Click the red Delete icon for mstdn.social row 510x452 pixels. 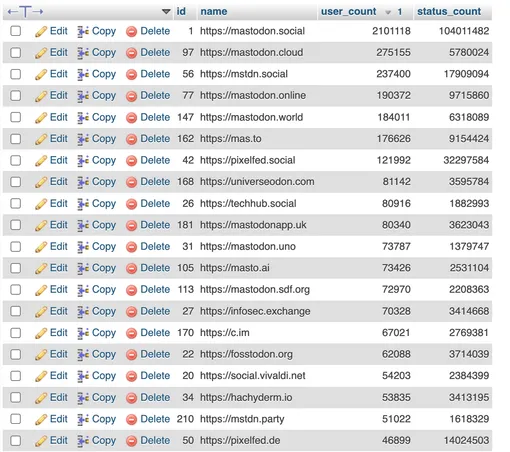[x=131, y=75]
